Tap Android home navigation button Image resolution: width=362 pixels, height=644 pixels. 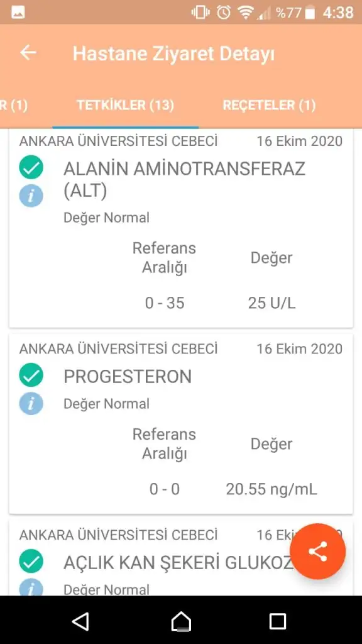pos(181,621)
